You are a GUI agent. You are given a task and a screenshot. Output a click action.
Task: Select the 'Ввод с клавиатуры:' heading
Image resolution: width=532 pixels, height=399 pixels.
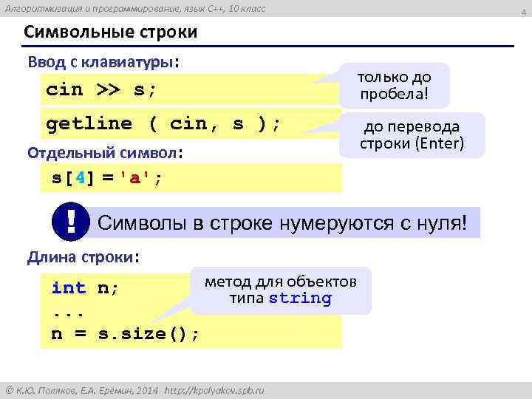tap(103, 62)
